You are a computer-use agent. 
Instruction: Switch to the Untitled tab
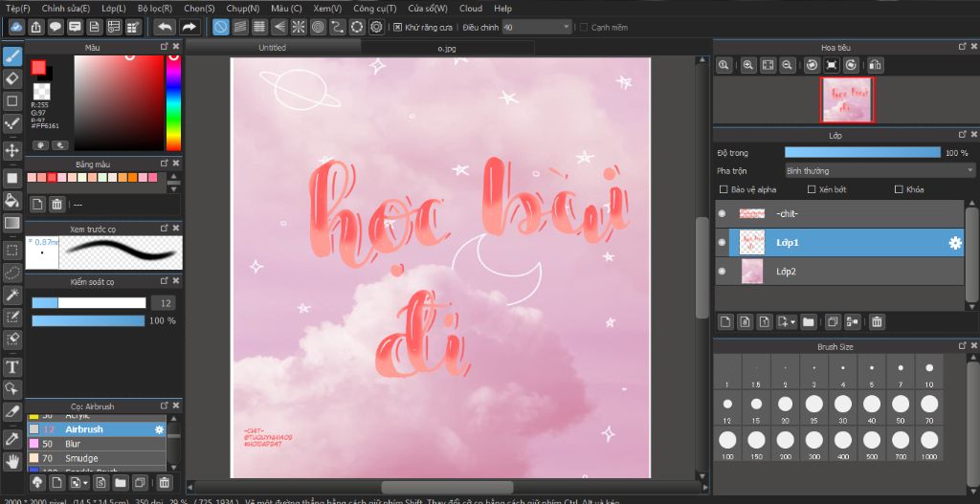[x=273, y=48]
